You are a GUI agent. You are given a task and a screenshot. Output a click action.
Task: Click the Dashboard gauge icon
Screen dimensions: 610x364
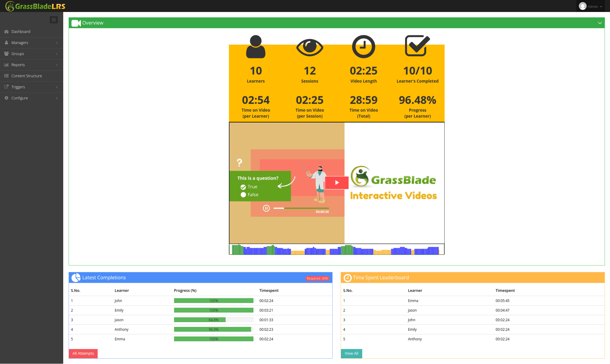6,31
